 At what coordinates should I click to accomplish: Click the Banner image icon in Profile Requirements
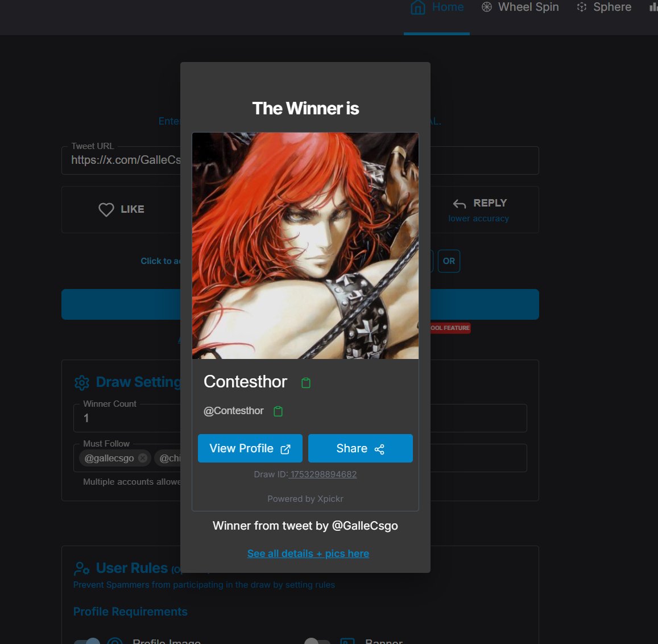point(347,641)
